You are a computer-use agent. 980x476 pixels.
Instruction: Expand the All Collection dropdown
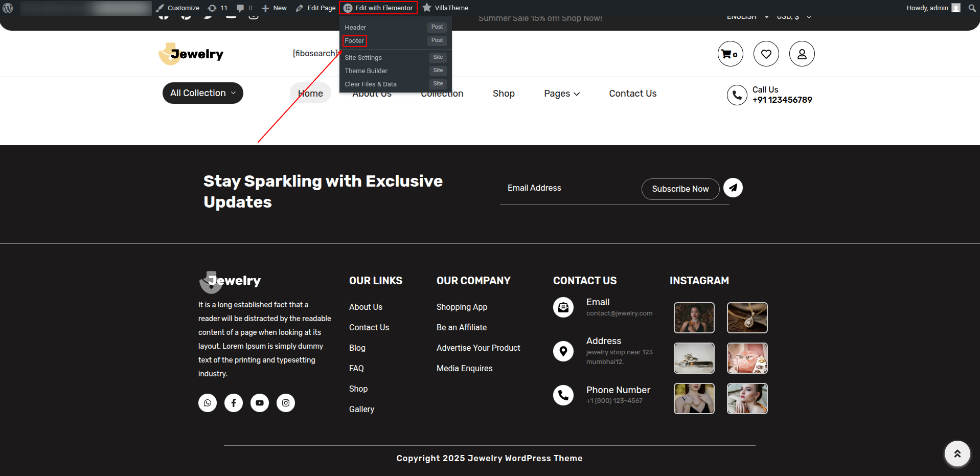pyautogui.click(x=202, y=93)
